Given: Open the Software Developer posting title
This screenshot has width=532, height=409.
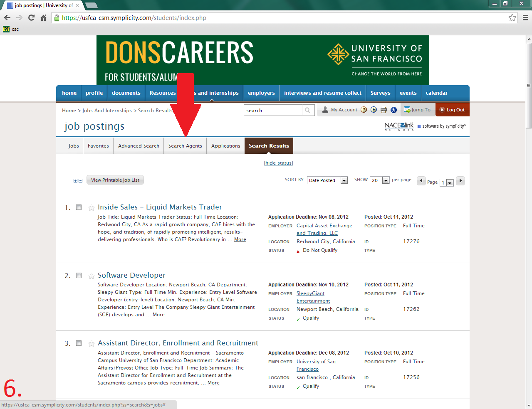Looking at the screenshot, I should [131, 275].
